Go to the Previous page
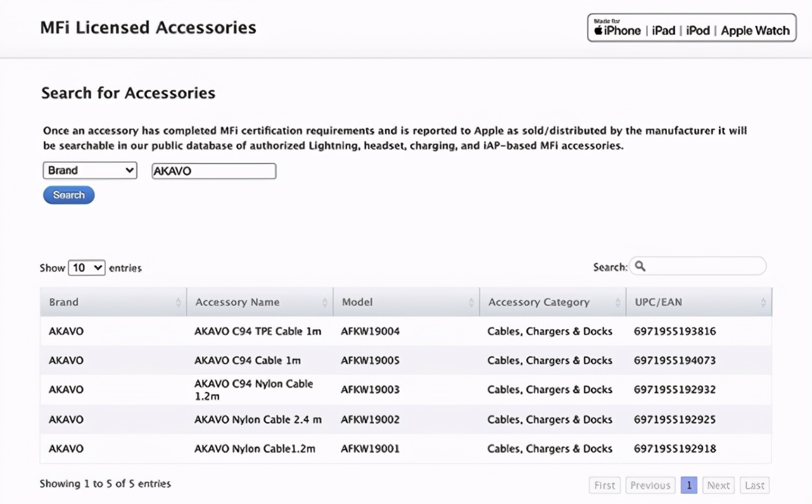 coord(650,485)
